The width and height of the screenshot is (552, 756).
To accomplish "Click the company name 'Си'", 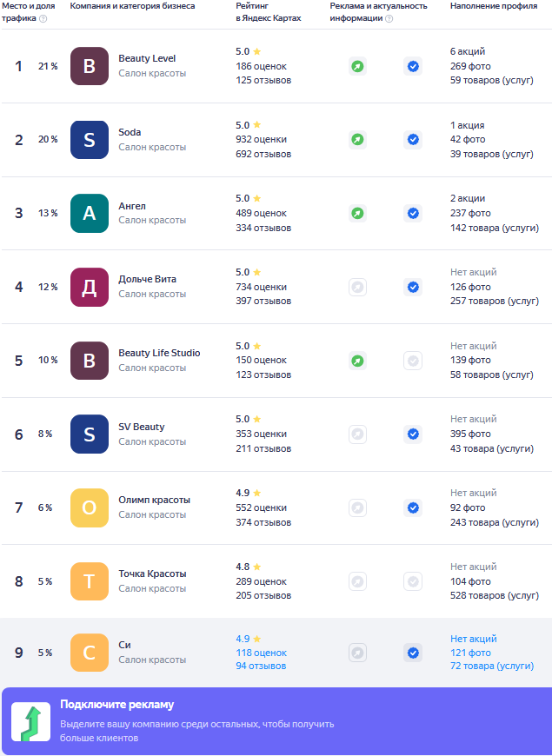I will [x=124, y=645].
